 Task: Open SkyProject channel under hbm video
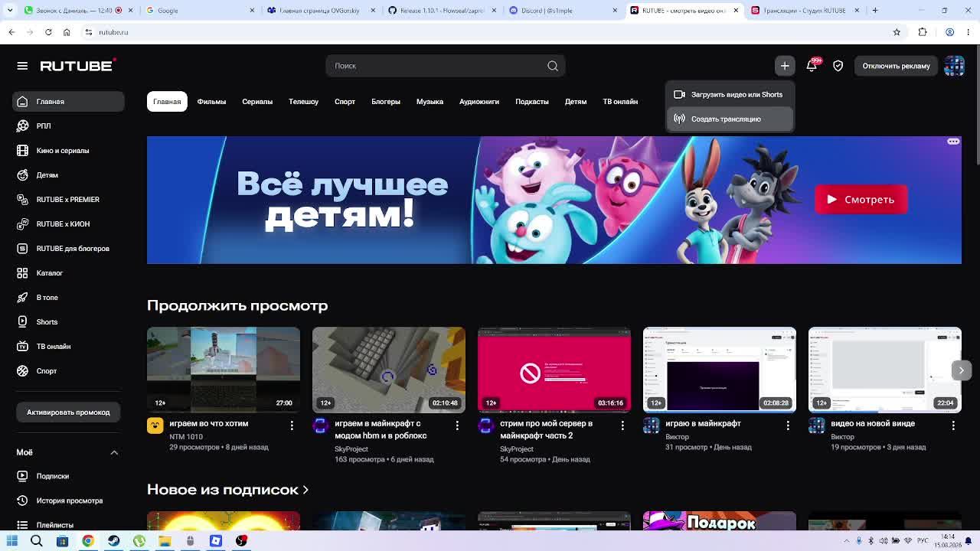[351, 449]
